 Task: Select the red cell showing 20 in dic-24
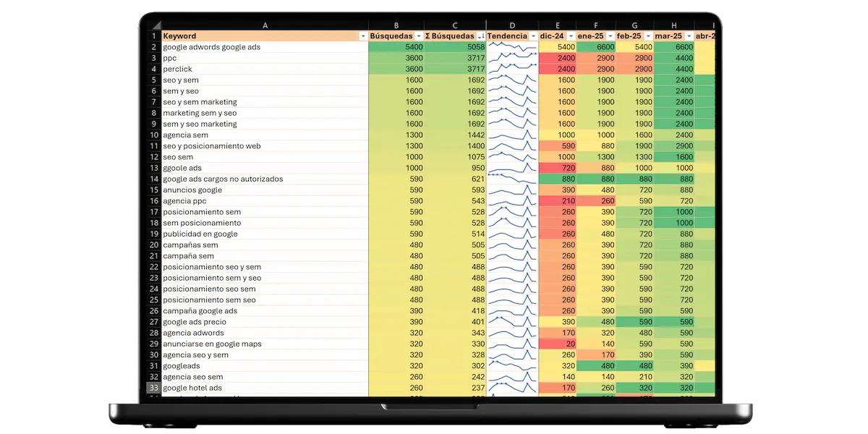coord(558,344)
